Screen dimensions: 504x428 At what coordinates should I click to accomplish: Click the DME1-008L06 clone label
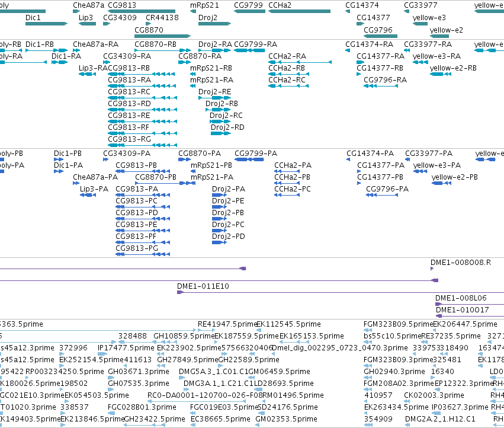tap(461, 298)
